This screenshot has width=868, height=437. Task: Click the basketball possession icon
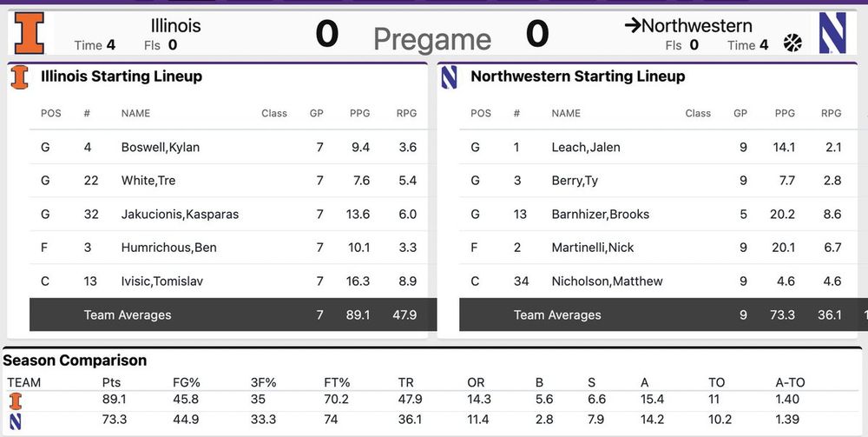pyautogui.click(x=792, y=43)
